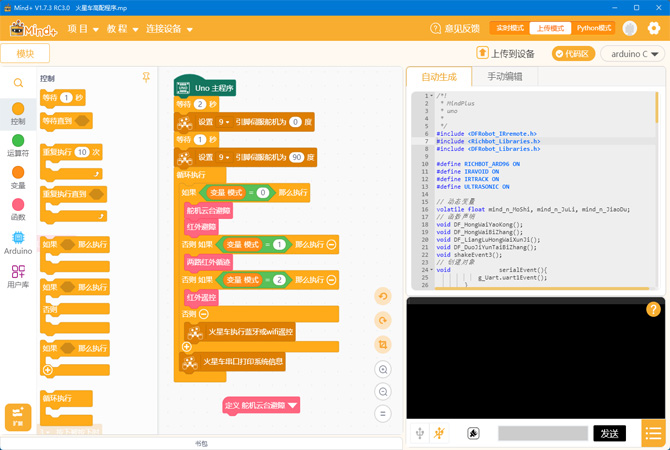Toggle the code area (代码区) panel
This screenshot has height=450, width=670.
tap(572, 54)
